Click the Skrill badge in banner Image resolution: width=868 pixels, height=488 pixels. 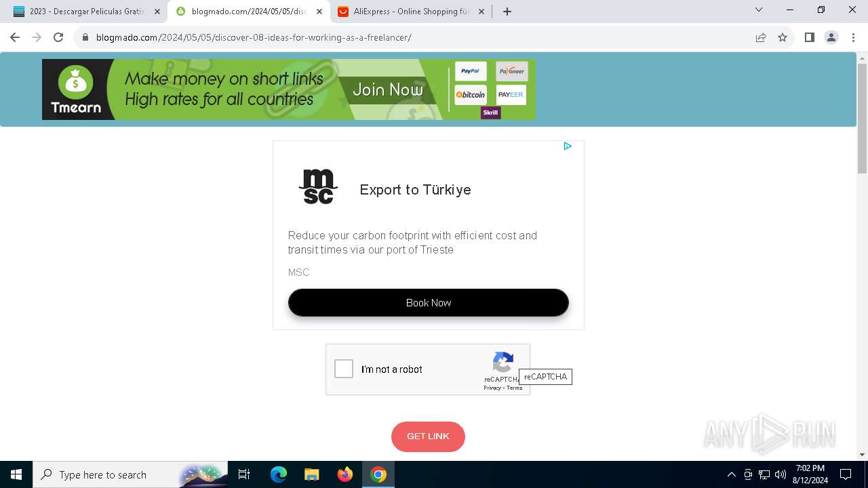click(490, 113)
